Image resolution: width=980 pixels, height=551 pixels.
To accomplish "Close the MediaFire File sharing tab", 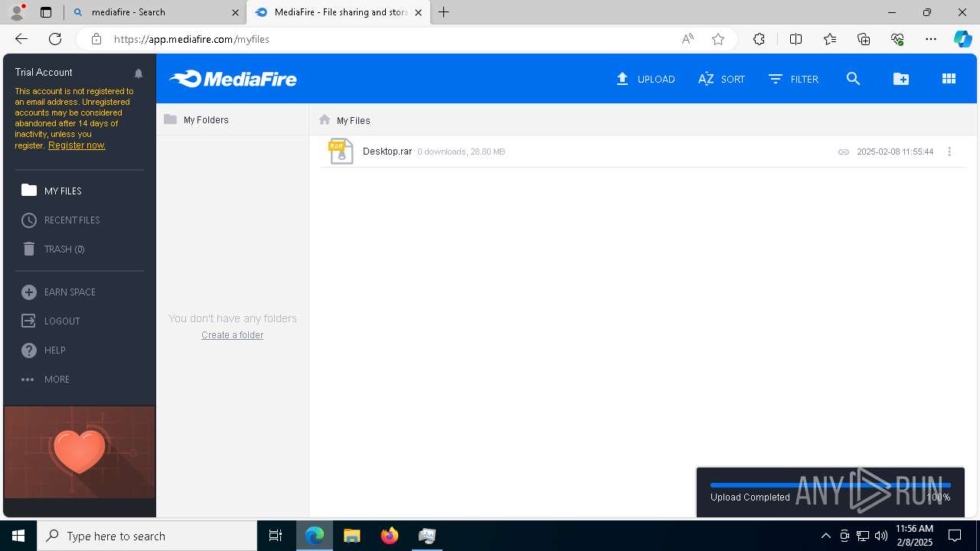I will (x=418, y=12).
